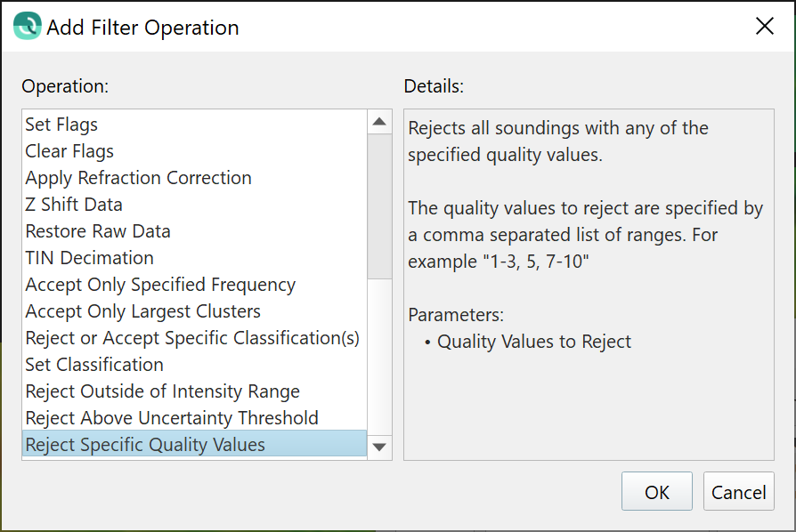This screenshot has width=796, height=532.
Task: Select Accept Only Specified Frequency
Action: (x=160, y=285)
